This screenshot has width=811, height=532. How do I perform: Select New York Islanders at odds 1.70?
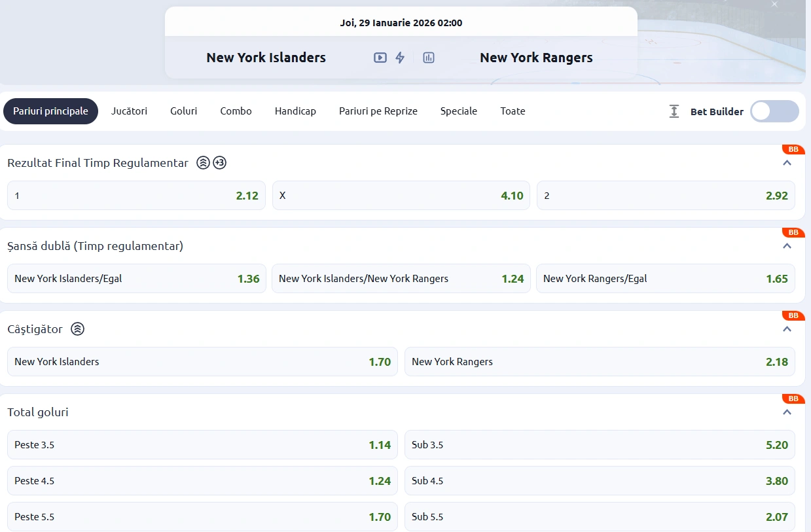[202, 361]
